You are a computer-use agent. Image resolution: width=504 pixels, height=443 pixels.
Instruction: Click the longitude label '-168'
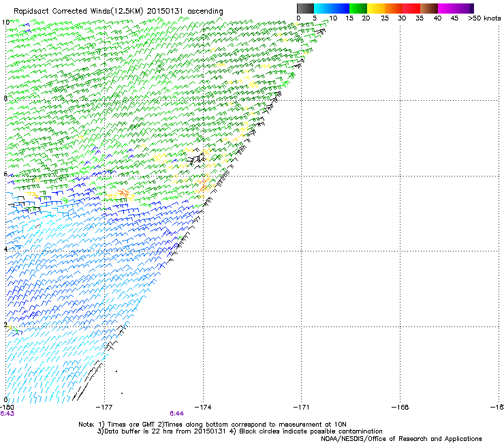pos(400,408)
